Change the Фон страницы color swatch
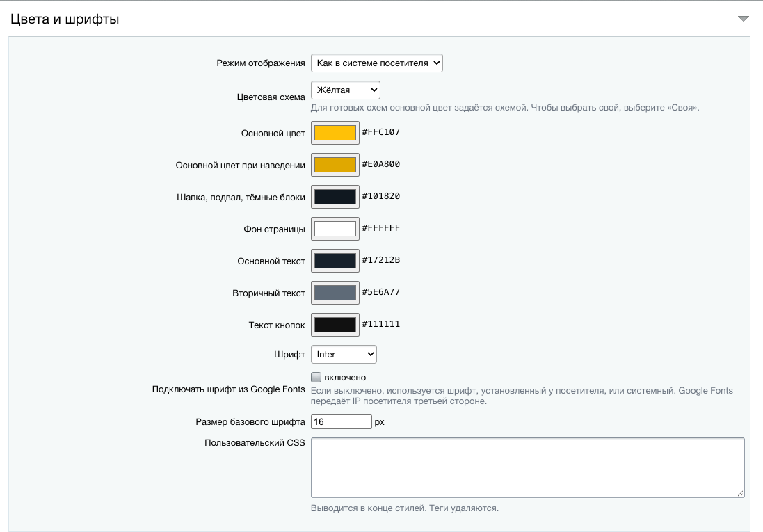 click(335, 229)
